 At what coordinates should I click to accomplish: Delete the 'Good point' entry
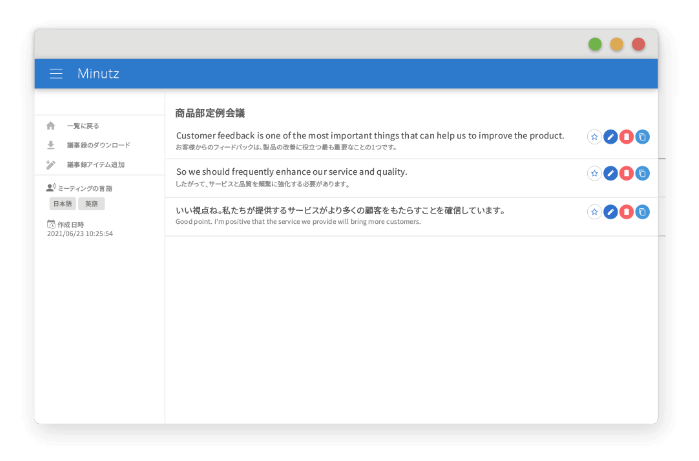click(626, 212)
